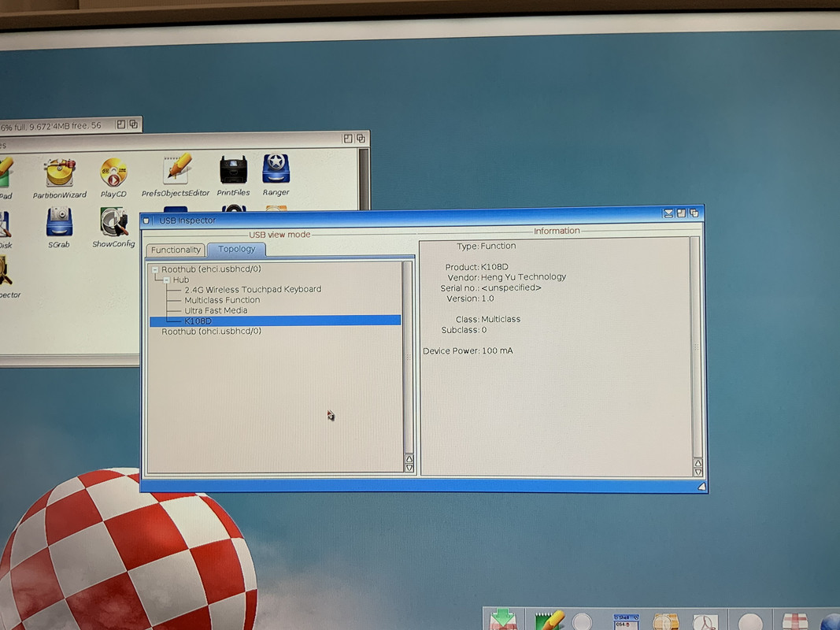Switch to the Functionality tab
Screen dimensions: 840x630
176,250
